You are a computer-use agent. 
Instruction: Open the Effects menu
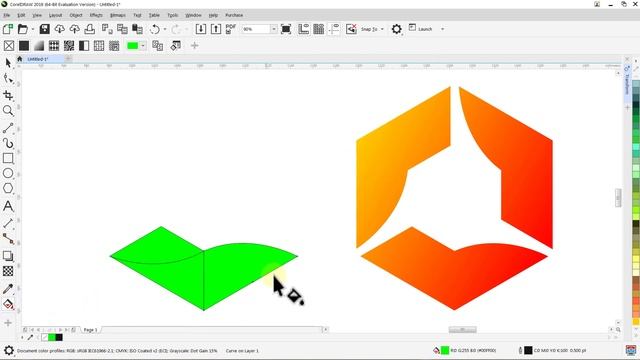click(96, 15)
